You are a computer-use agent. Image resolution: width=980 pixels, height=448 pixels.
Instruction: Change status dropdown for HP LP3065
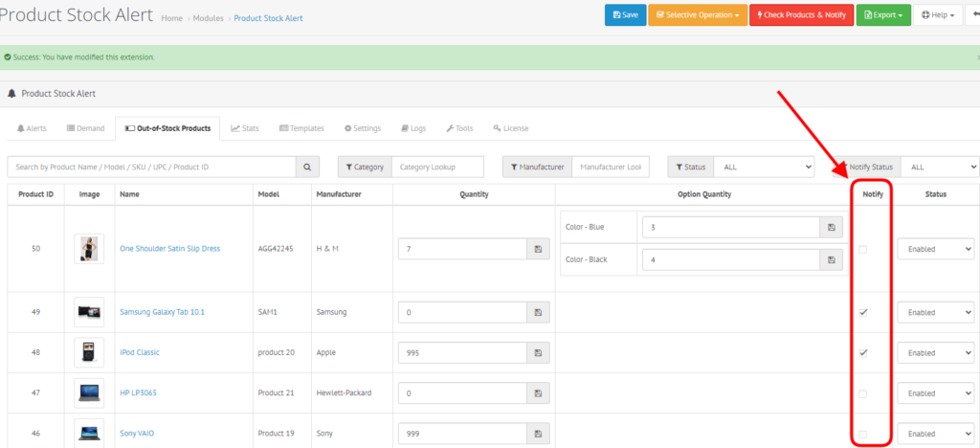[x=936, y=393]
